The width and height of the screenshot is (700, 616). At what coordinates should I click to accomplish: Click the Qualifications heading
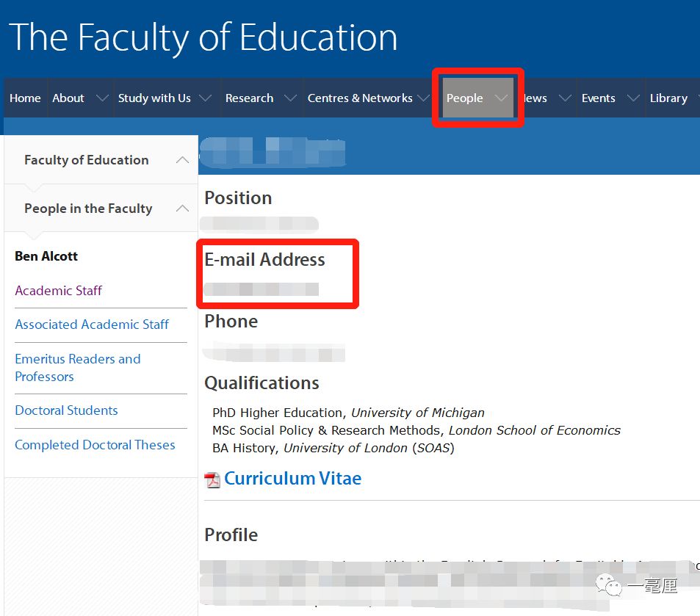[261, 383]
